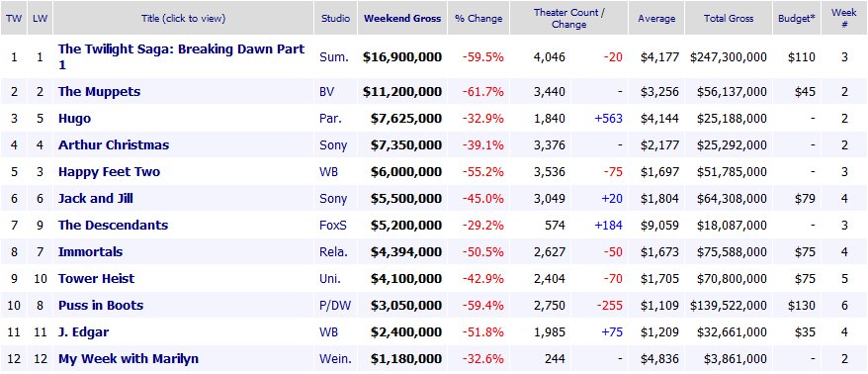Sort table by Total Gross header
The image size is (868, 374).
729,18
